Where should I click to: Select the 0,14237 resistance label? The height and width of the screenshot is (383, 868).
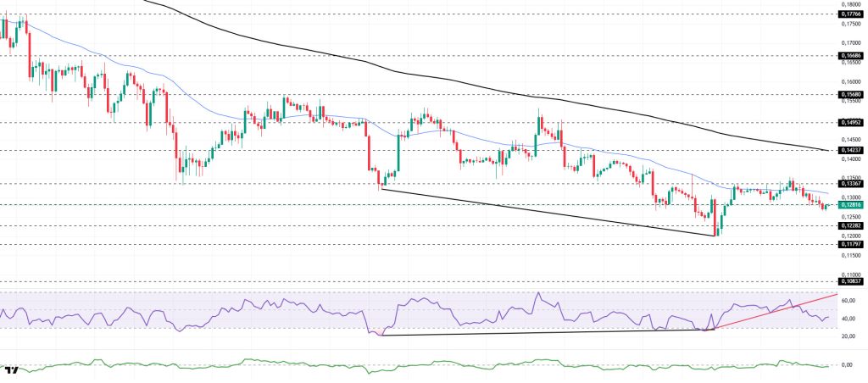pos(852,150)
